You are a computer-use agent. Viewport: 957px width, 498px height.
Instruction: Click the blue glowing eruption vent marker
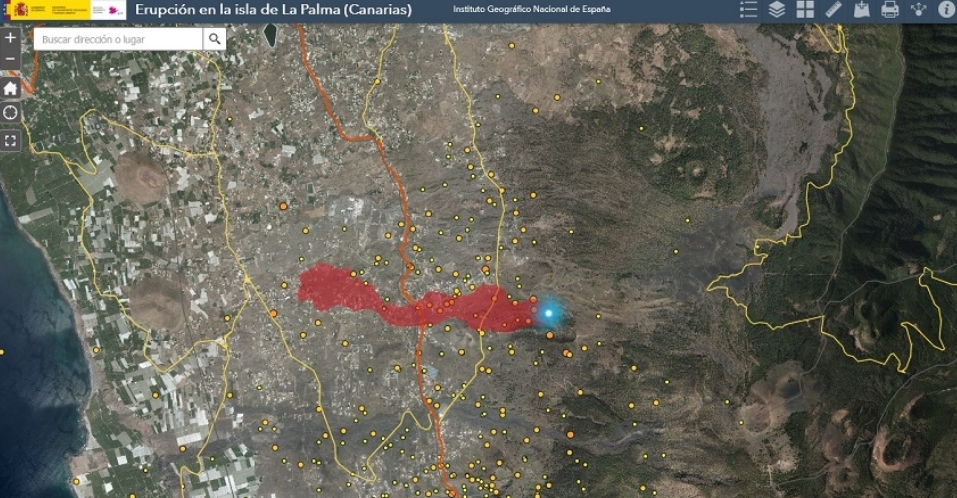pyautogui.click(x=548, y=313)
